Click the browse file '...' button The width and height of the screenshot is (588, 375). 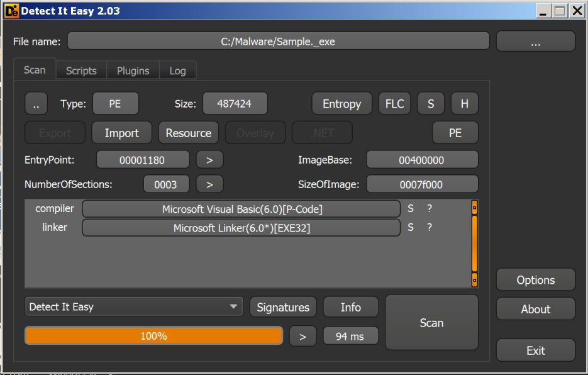(x=535, y=42)
